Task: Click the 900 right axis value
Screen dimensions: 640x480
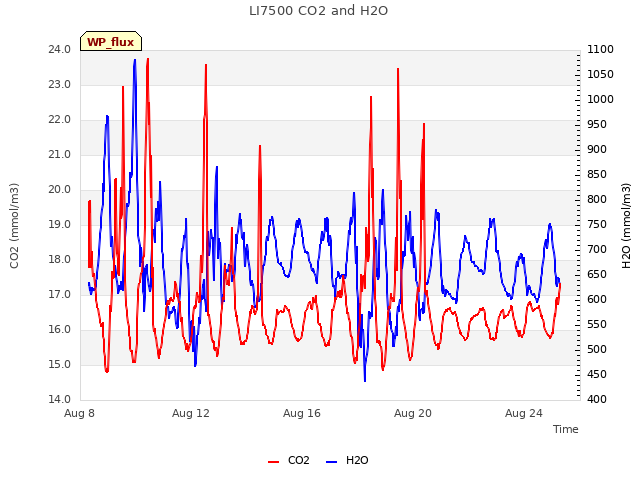Action: pyautogui.click(x=597, y=149)
